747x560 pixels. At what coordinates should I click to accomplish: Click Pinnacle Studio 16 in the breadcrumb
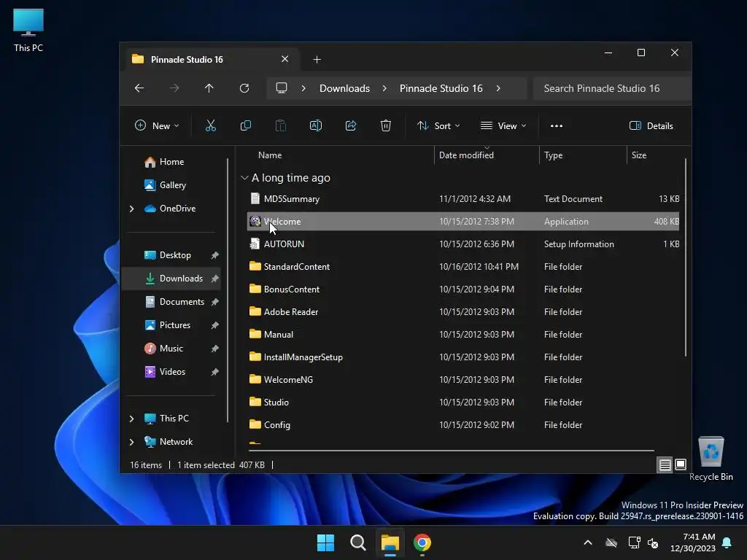click(441, 88)
